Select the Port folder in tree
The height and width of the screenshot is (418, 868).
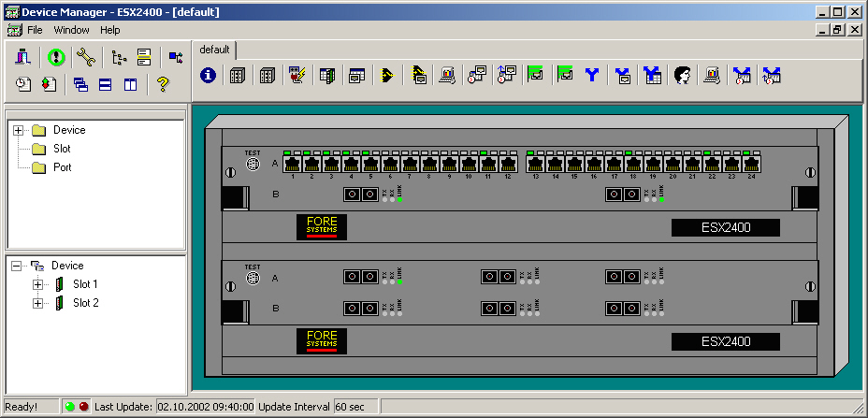click(62, 167)
